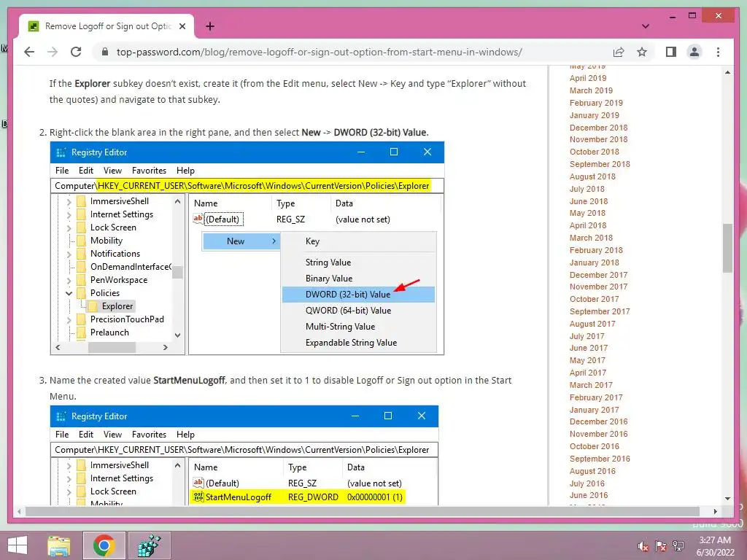Click the horizontal scrollbar left arrow
This screenshot has height=560, width=747.
pos(20,511)
